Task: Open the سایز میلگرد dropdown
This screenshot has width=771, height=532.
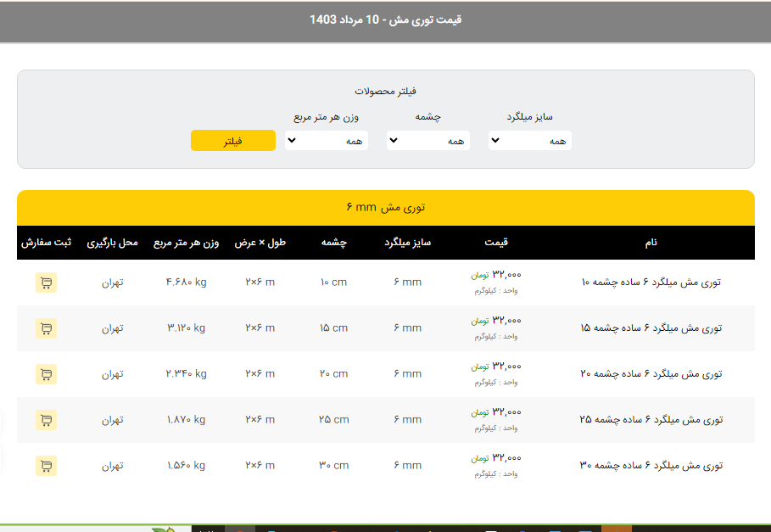Action: point(529,141)
